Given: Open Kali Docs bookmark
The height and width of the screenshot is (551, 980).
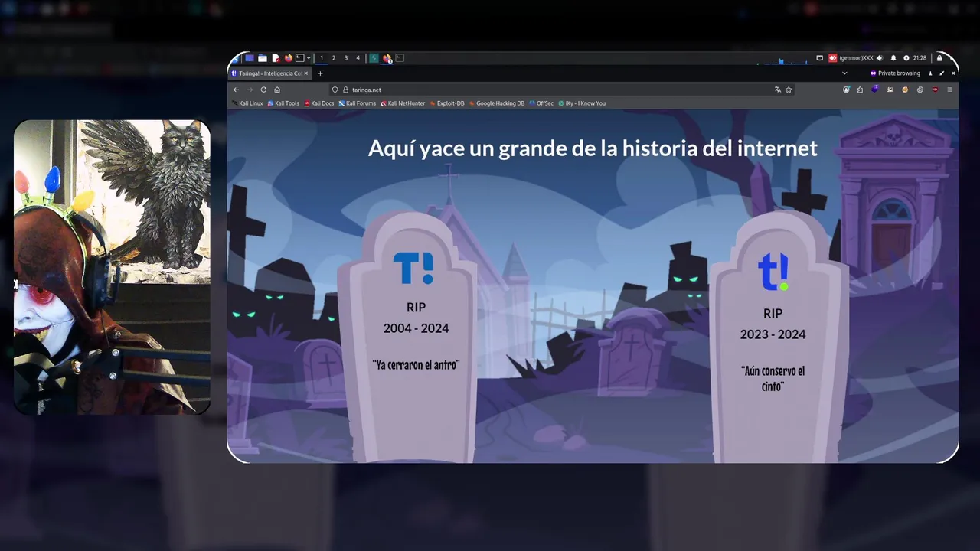Looking at the screenshot, I should pos(319,103).
